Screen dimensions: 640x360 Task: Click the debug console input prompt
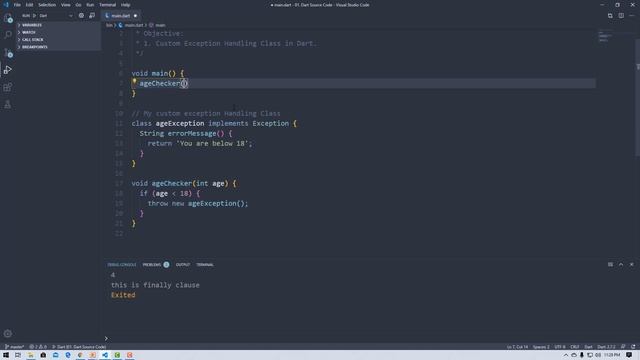[x=369, y=338]
